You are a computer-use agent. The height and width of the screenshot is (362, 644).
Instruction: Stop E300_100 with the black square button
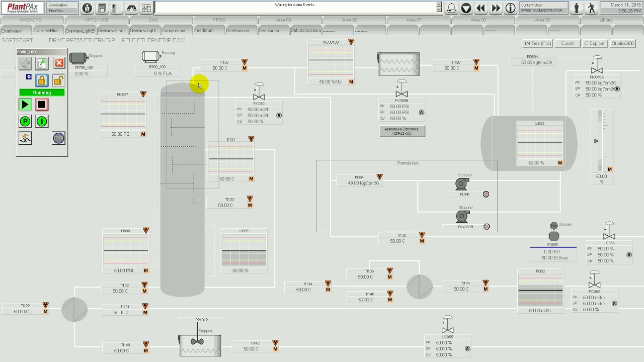(x=42, y=105)
